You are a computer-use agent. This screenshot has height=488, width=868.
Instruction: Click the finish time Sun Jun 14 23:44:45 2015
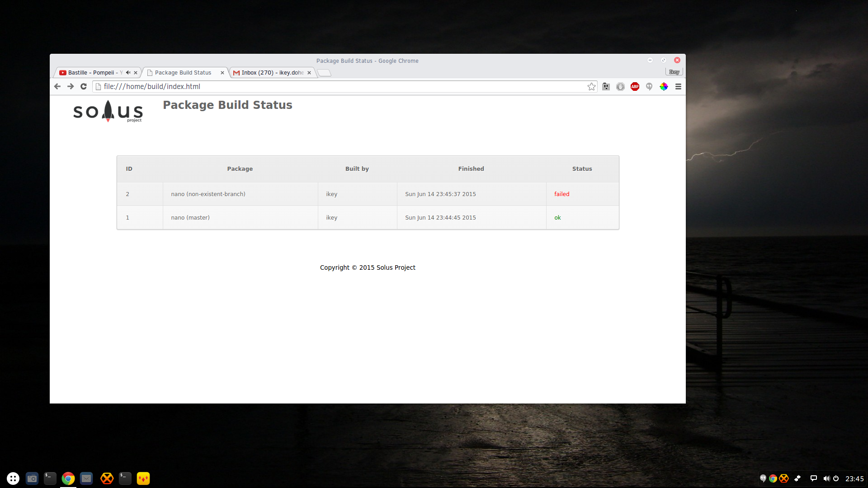point(440,217)
